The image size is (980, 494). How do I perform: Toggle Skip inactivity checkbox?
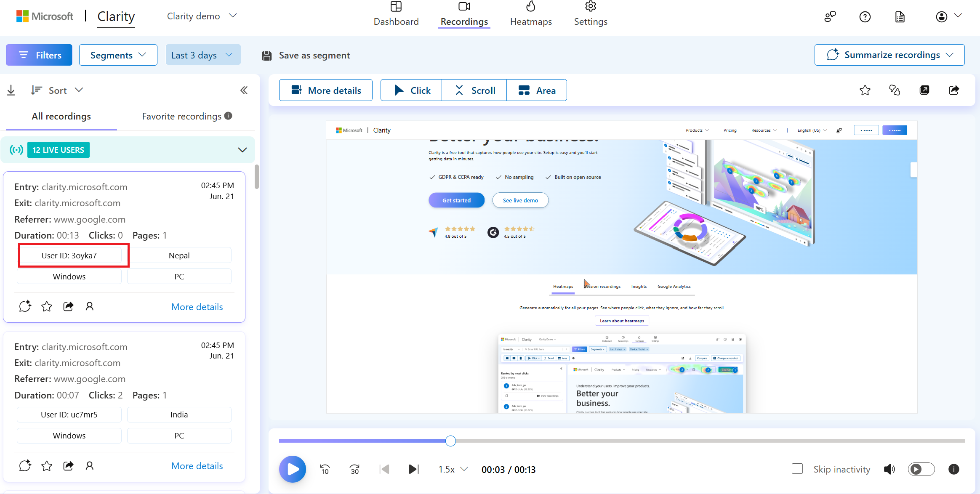(795, 469)
